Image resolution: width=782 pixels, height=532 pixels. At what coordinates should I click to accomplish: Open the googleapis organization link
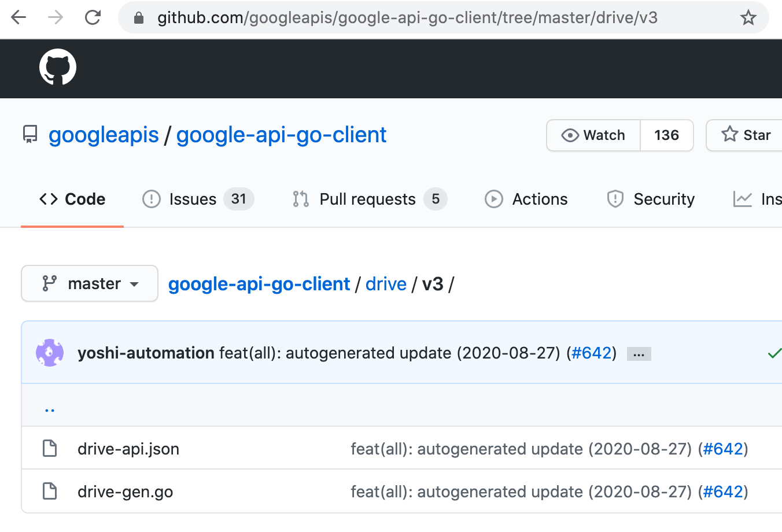tap(104, 135)
